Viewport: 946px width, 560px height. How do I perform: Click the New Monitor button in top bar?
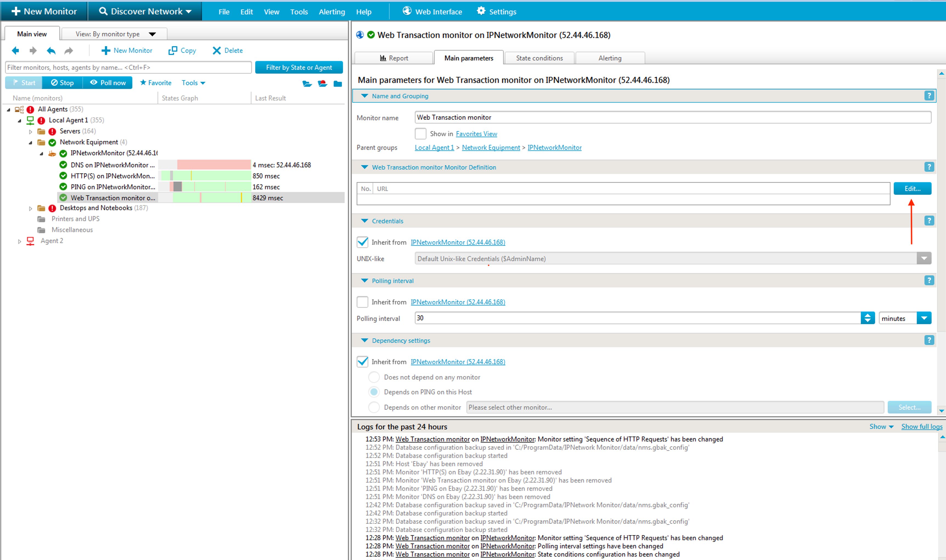(x=44, y=11)
